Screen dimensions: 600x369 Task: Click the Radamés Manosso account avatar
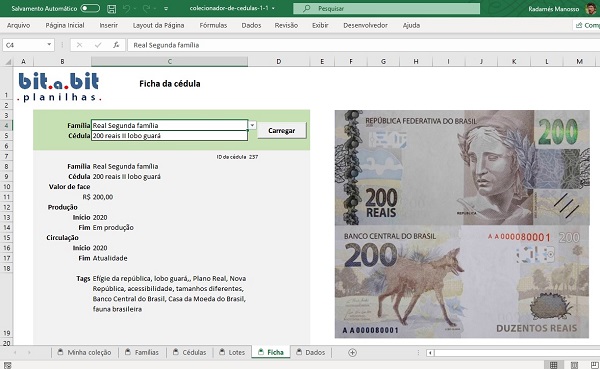click(x=592, y=8)
